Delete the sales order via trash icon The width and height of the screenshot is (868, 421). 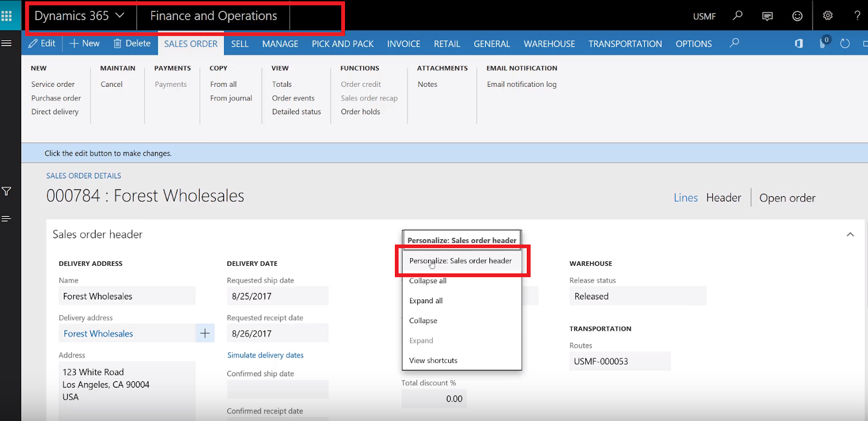(132, 43)
